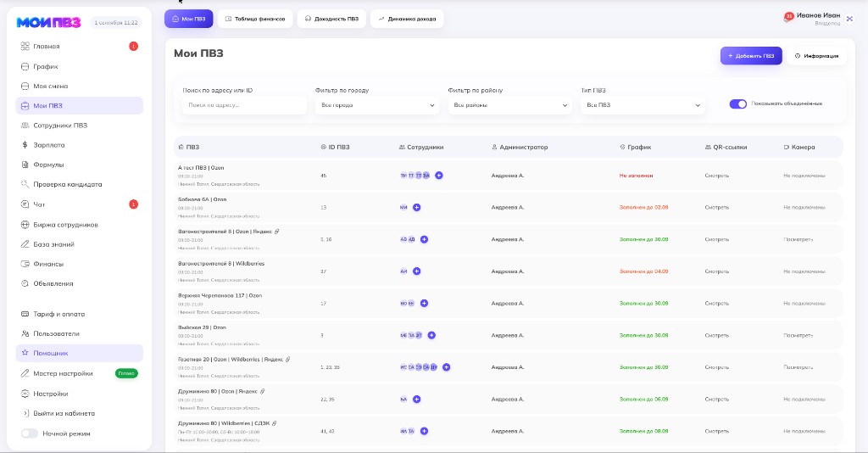Add employee to Газетная 20 row
868x453 pixels.
click(x=446, y=367)
